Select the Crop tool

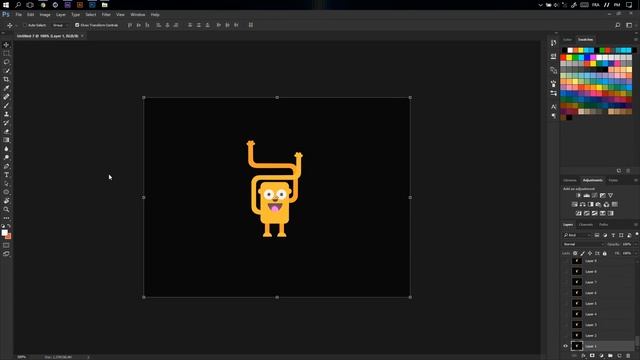pyautogui.click(x=6, y=79)
